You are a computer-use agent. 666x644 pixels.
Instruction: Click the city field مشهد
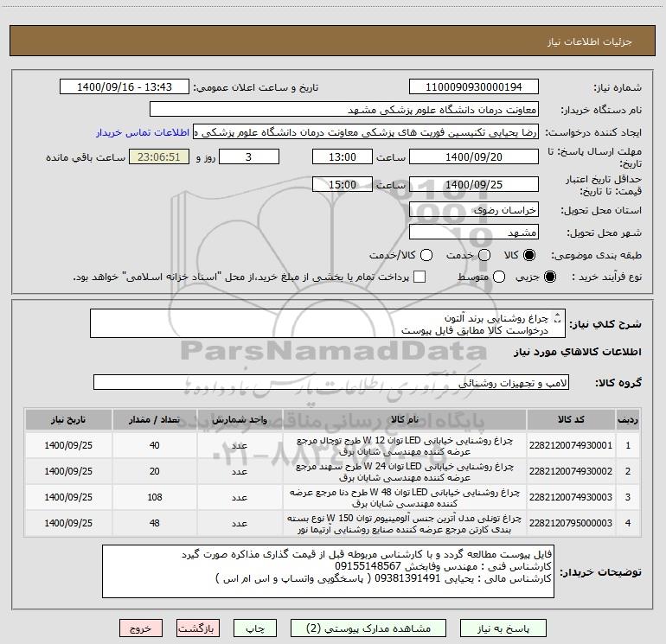(474, 233)
